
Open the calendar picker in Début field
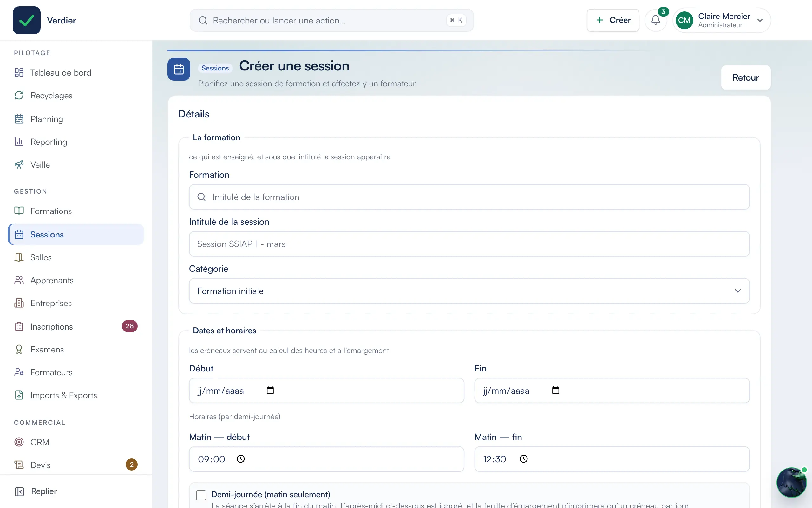(x=270, y=391)
